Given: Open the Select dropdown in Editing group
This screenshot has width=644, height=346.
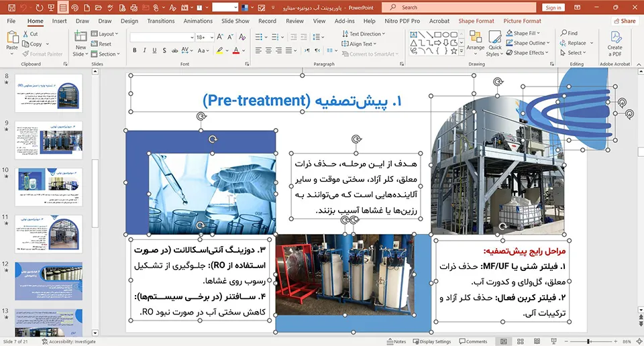Looking at the screenshot, I should pos(573,52).
